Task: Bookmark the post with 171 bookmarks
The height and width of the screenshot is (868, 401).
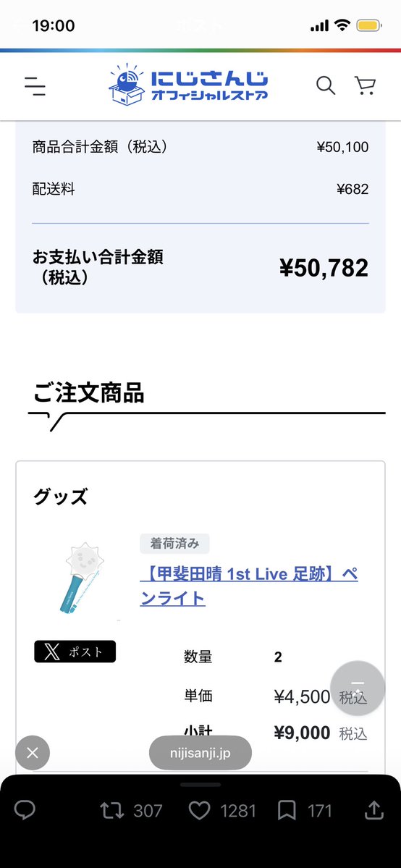Action: (x=304, y=811)
